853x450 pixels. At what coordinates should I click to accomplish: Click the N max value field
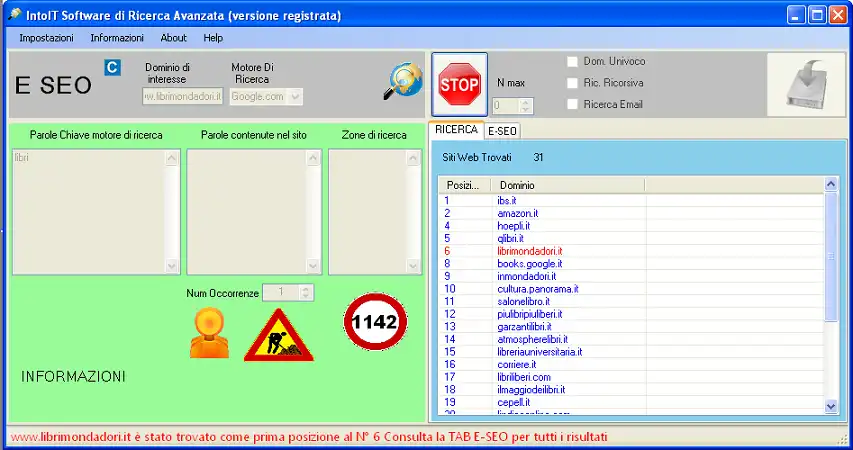tap(506, 106)
